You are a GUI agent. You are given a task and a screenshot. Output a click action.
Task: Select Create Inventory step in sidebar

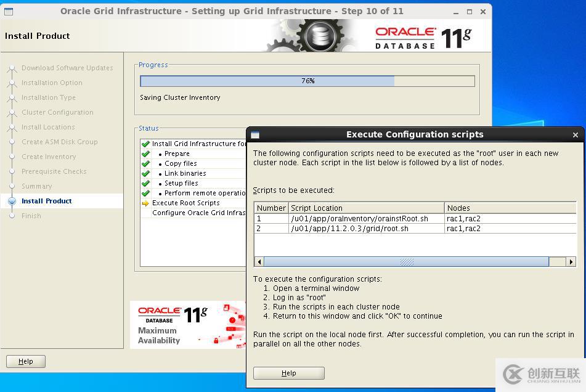point(49,157)
